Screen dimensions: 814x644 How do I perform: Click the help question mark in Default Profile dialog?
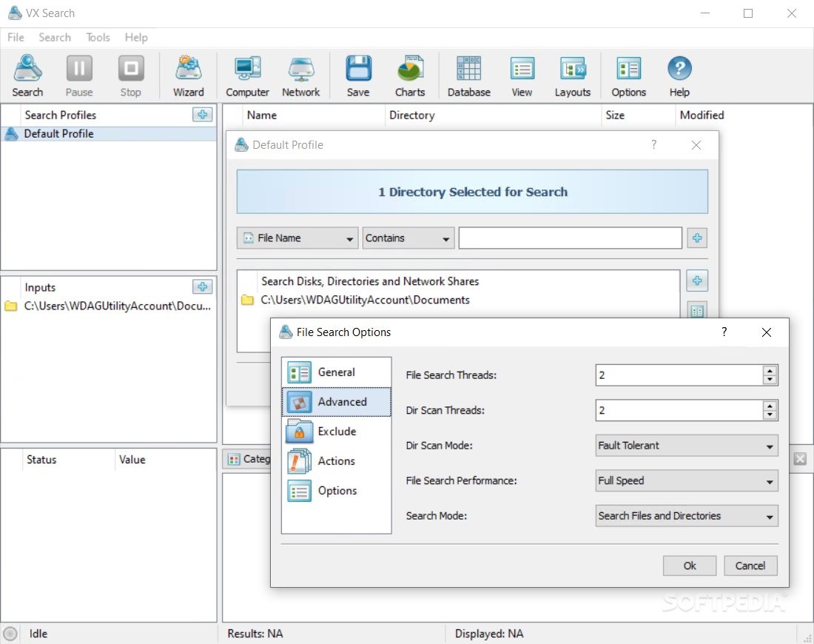(654, 144)
